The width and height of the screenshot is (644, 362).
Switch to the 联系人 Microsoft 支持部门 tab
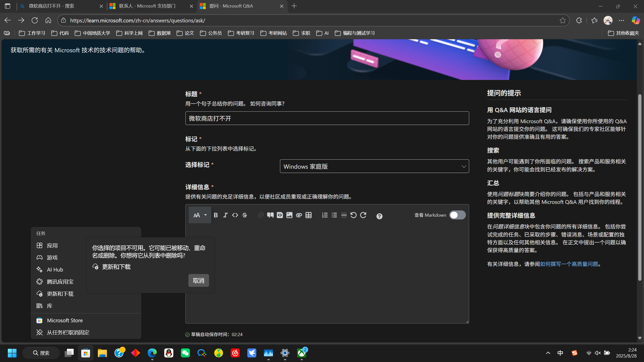pos(152,6)
